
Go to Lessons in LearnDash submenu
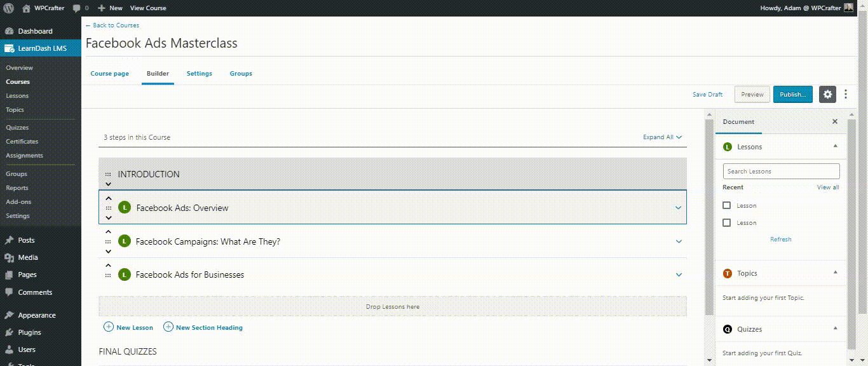coord(17,96)
